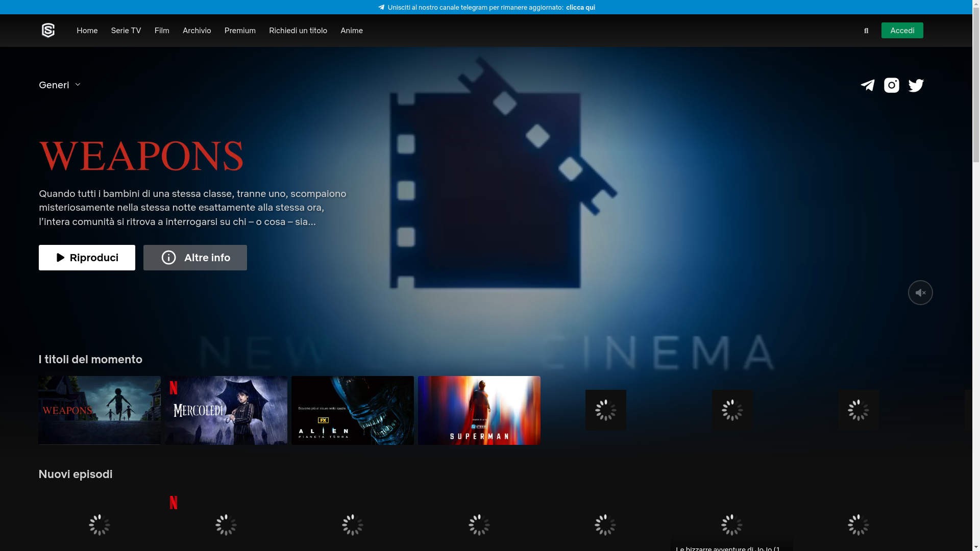
Task: Click the Weapons description text
Action: tap(192, 208)
